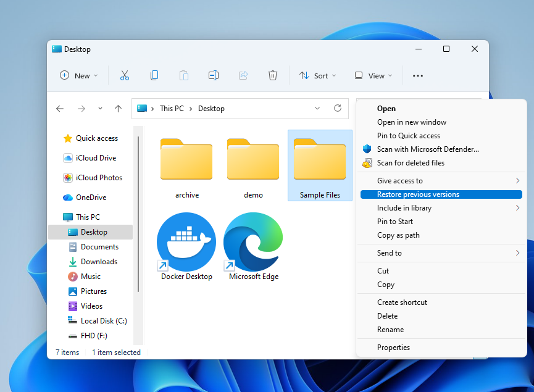Viewport: 534px width, 392px height.
Task: Go up one folder level arrow
Action: (x=118, y=109)
